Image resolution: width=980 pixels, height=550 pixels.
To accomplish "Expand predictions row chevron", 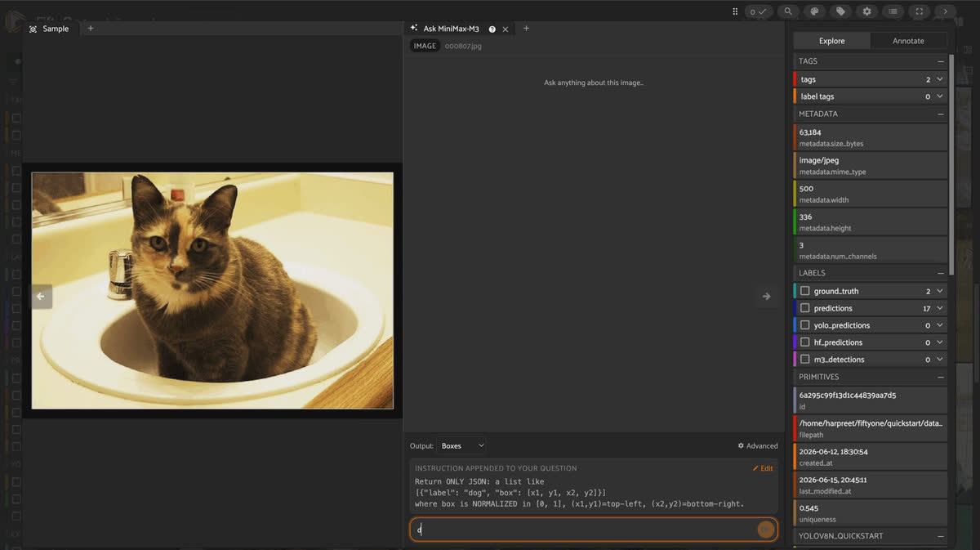I will [x=940, y=308].
